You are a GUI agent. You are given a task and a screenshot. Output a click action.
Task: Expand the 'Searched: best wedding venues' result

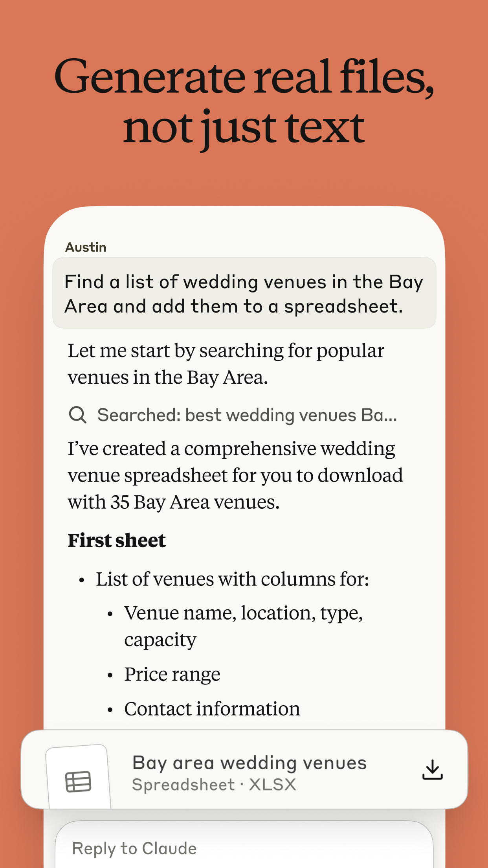[247, 415]
